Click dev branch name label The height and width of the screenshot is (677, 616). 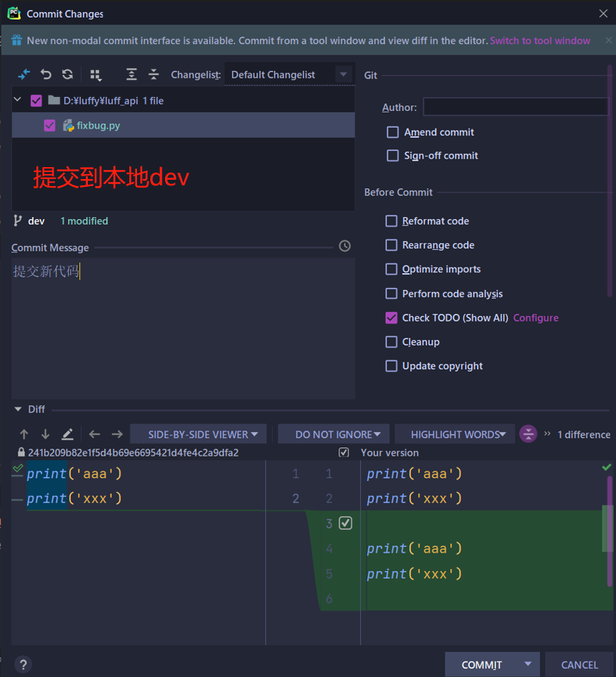point(37,221)
